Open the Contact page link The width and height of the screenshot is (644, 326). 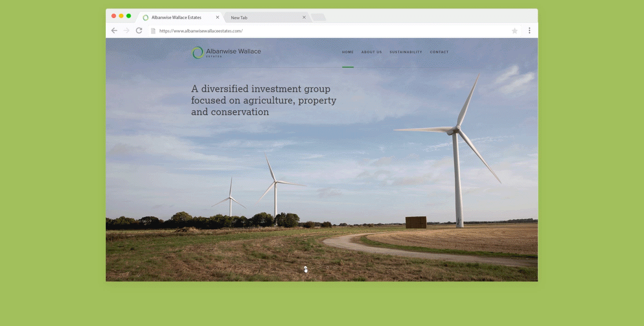[x=439, y=52]
